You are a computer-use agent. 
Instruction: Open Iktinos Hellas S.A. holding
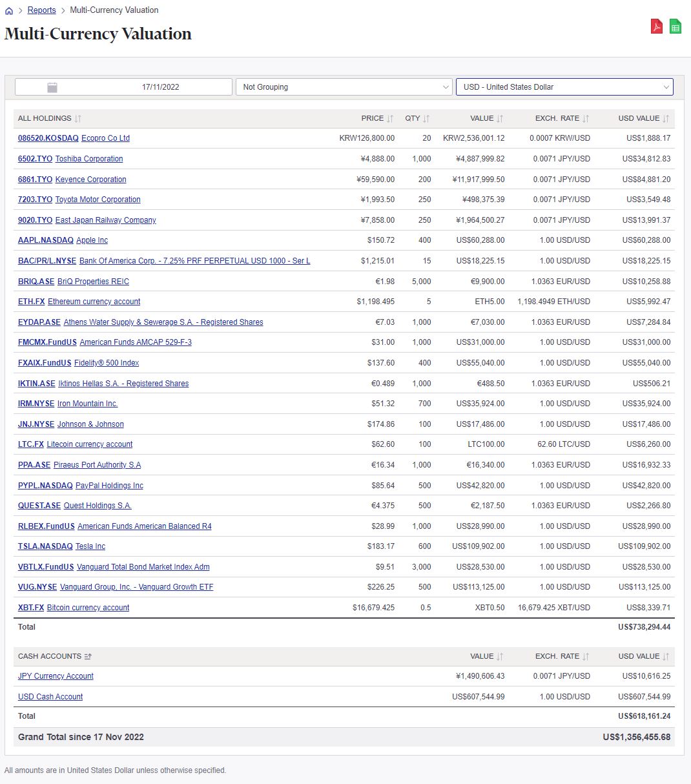[123, 384]
